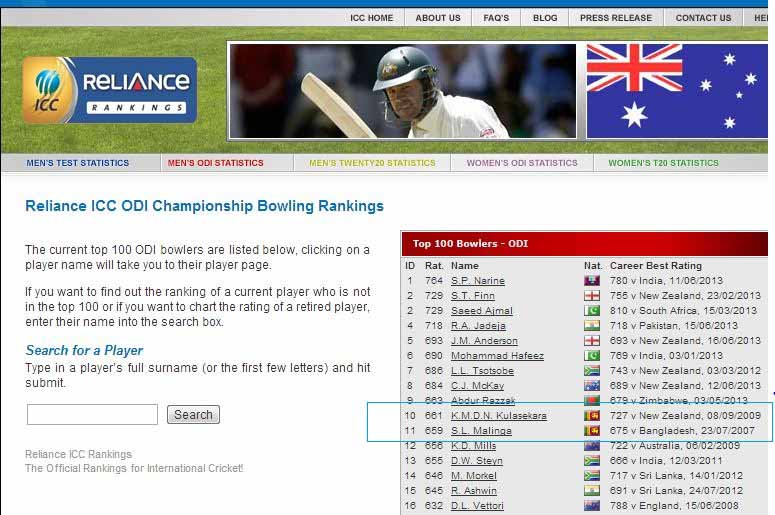Screen dimensions: 775x515
Task: Click '788 v England, 15/06/2008' text
Action: coord(674,506)
